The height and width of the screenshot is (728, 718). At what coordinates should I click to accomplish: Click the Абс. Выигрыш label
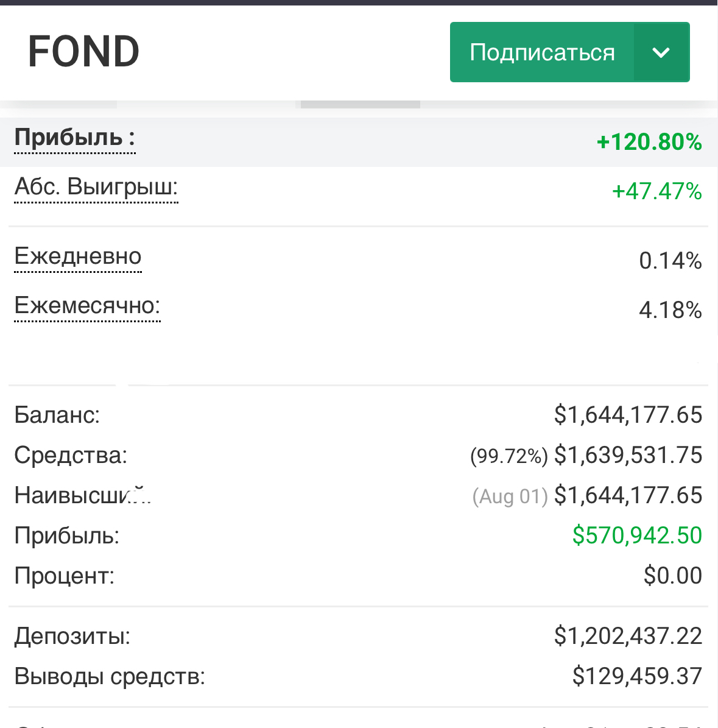point(96,187)
